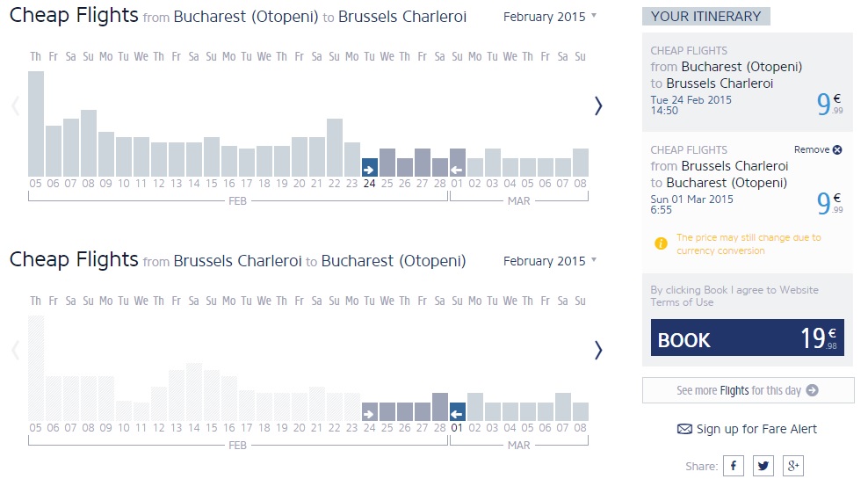868x479 pixels.
Task: Show next dates for outbound flights
Action: pos(598,105)
